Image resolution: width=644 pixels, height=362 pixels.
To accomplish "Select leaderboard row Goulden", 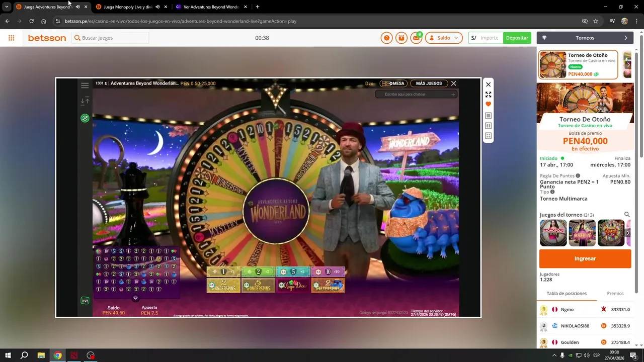I will [585, 342].
